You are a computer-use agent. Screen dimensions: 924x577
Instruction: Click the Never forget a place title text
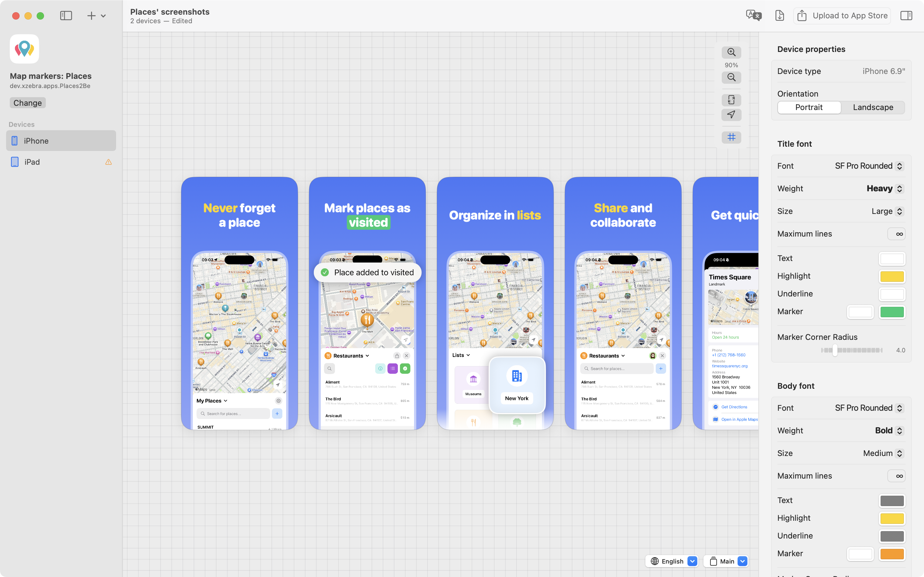(x=239, y=215)
